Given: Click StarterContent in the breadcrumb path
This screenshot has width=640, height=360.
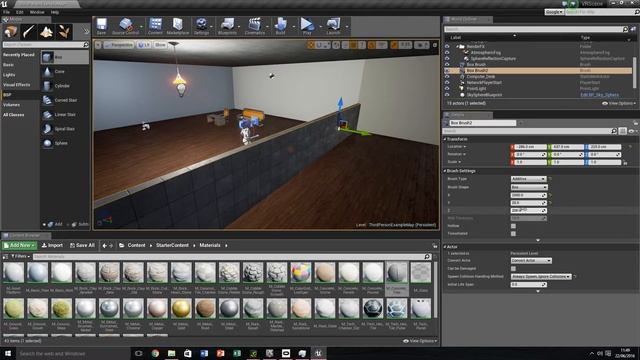Looking at the screenshot, I should (172, 245).
